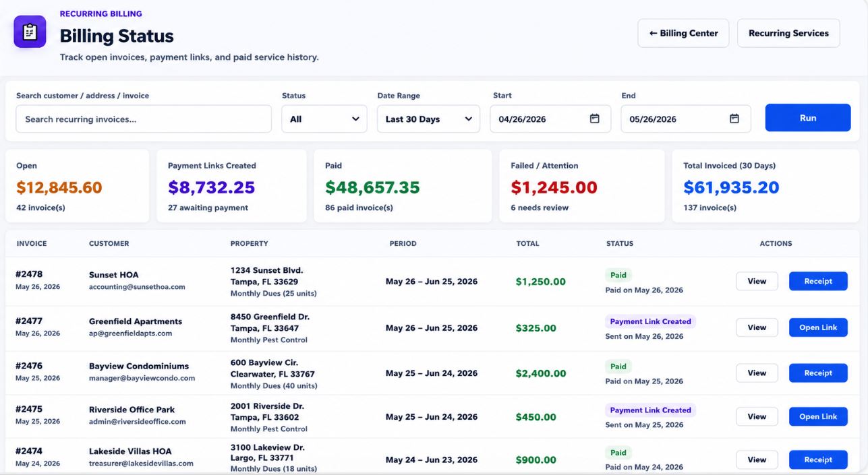Click email manager@bayviewcondo.com

coord(142,379)
